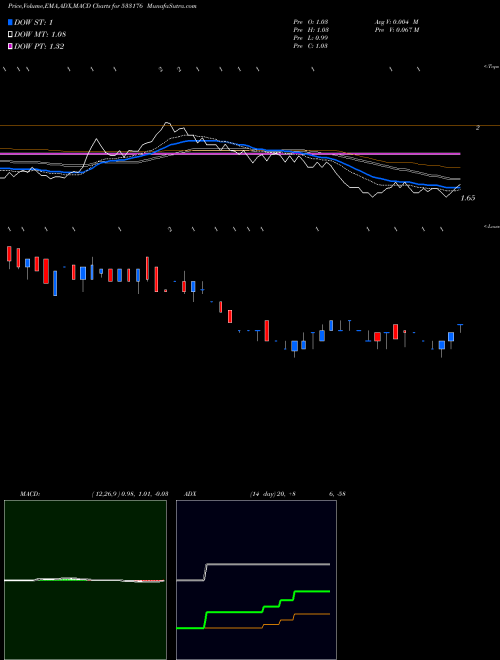Screen dimensions: 500x660
Task: Click the ADX '(14 day) 20, +8' values
Action: (272, 494)
